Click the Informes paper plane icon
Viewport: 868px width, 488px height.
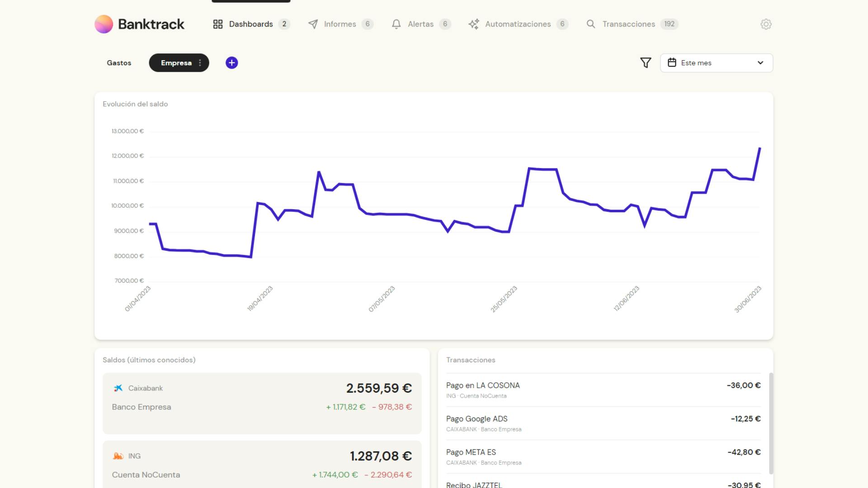[313, 24]
